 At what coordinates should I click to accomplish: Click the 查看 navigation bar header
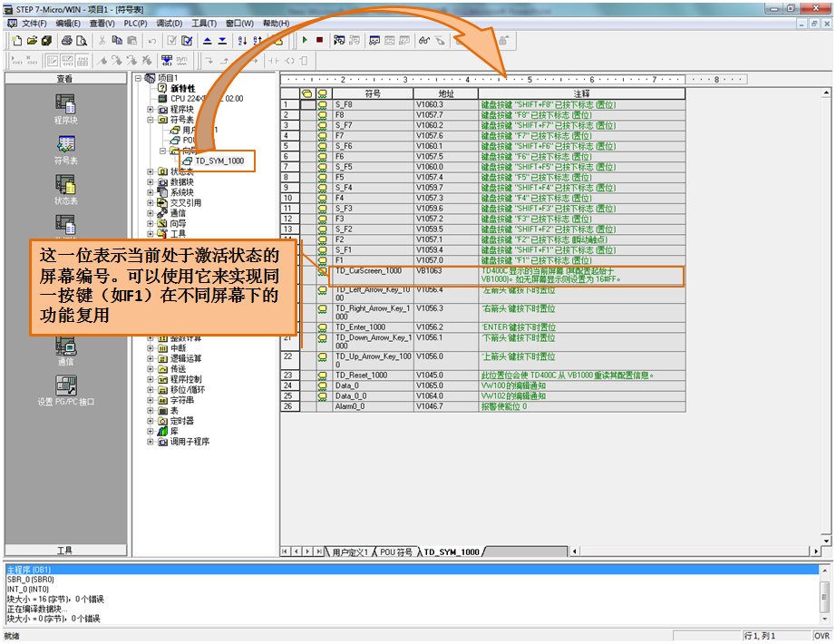click(x=65, y=78)
